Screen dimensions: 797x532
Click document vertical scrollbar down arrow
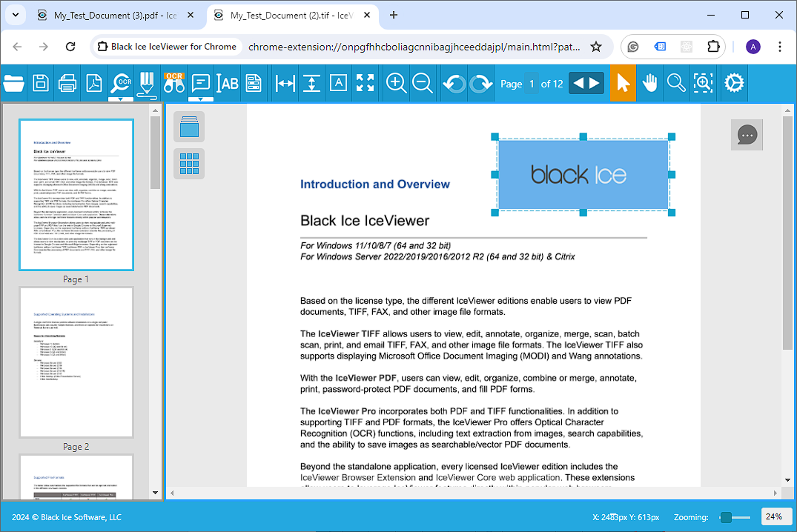click(787, 479)
